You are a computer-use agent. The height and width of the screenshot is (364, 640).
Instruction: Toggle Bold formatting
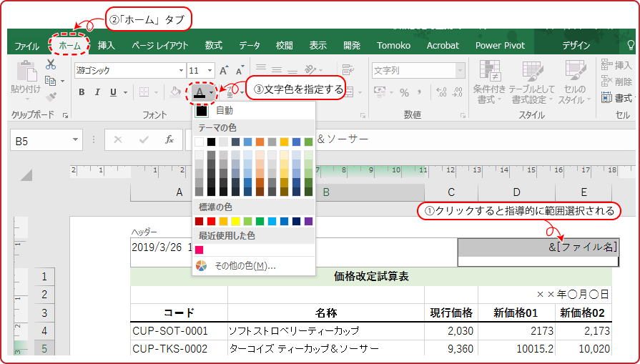[x=82, y=92]
